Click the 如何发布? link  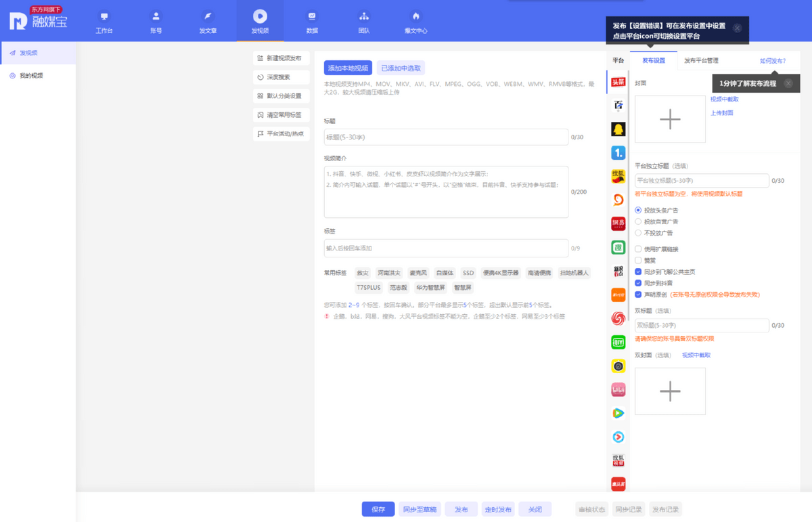click(x=772, y=61)
